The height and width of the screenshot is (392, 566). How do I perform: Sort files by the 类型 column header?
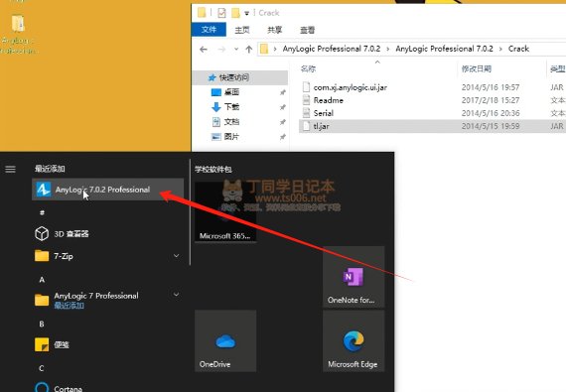(558, 68)
